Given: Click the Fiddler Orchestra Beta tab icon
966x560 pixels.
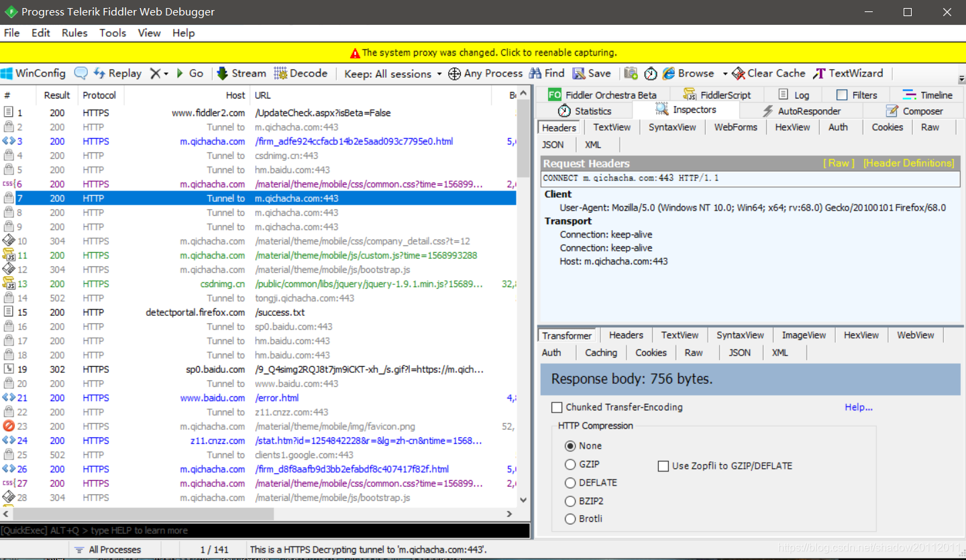Looking at the screenshot, I should tap(555, 95).
